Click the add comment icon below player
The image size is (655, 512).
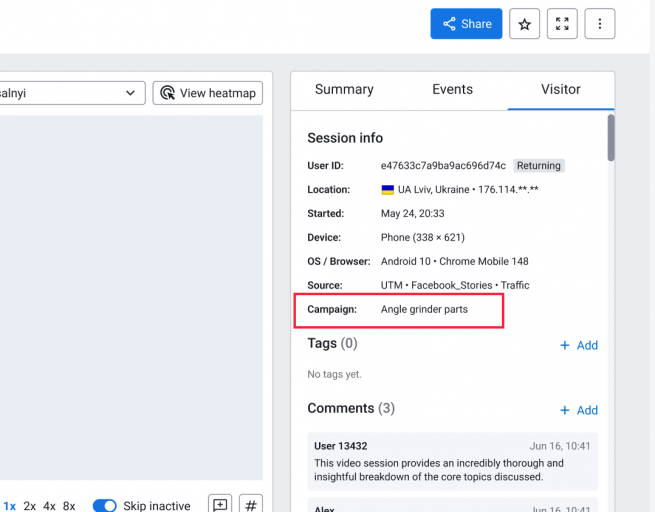pyautogui.click(x=220, y=504)
